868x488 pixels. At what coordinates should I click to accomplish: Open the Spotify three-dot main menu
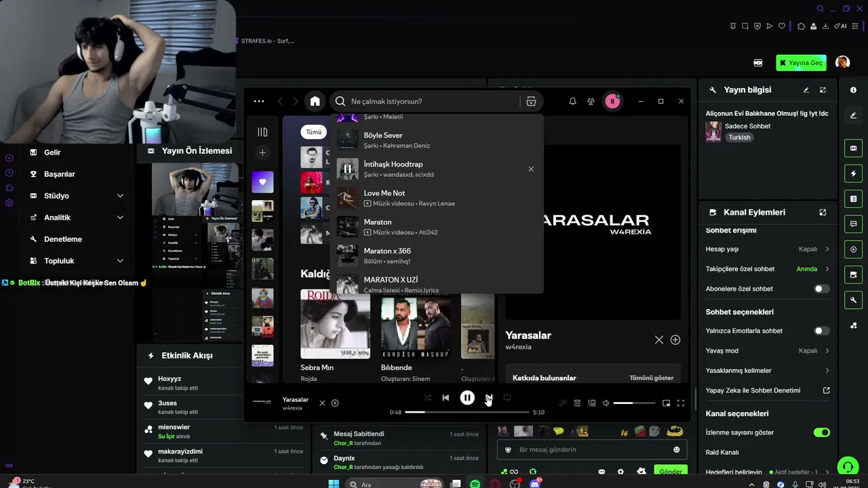[x=259, y=101]
